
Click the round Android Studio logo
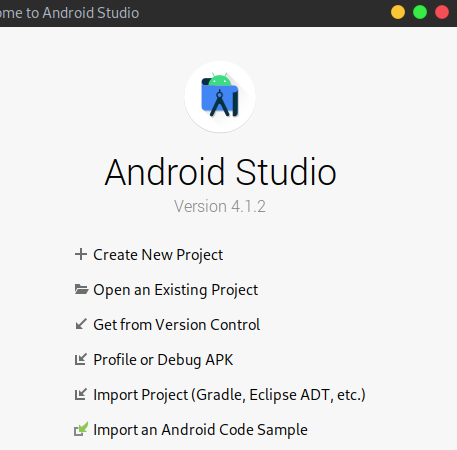pos(220,97)
